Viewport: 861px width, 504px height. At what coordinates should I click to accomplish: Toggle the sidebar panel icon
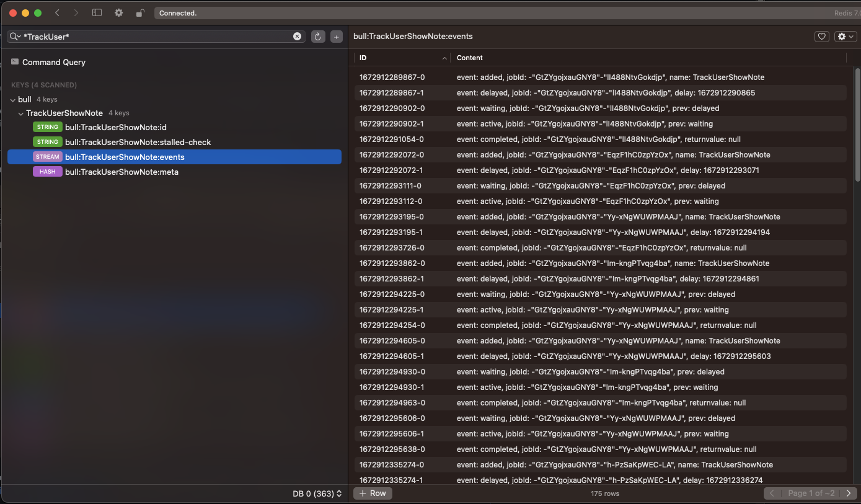(97, 12)
